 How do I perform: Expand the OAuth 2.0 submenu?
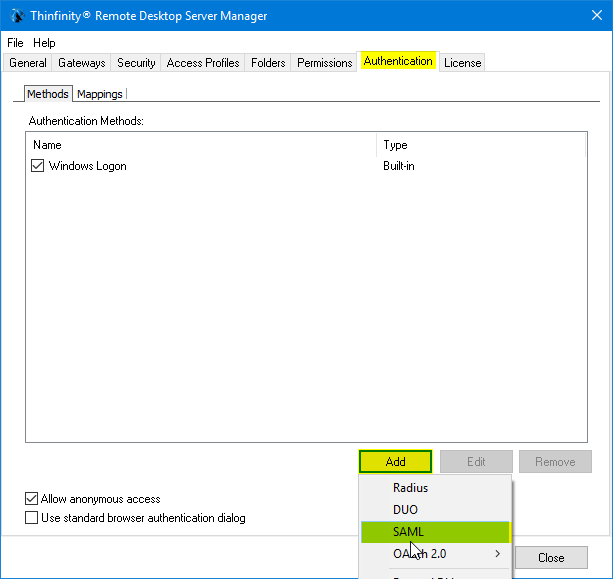(435, 554)
